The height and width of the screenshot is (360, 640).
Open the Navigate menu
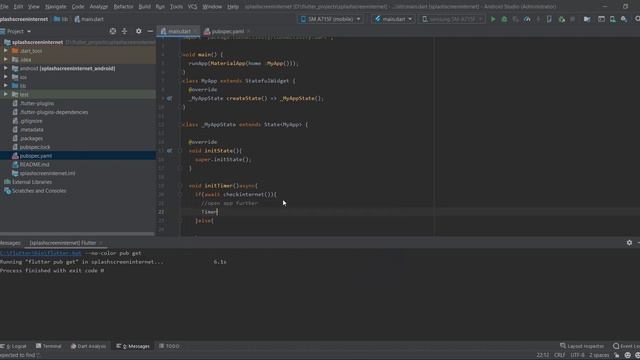click(56, 7)
